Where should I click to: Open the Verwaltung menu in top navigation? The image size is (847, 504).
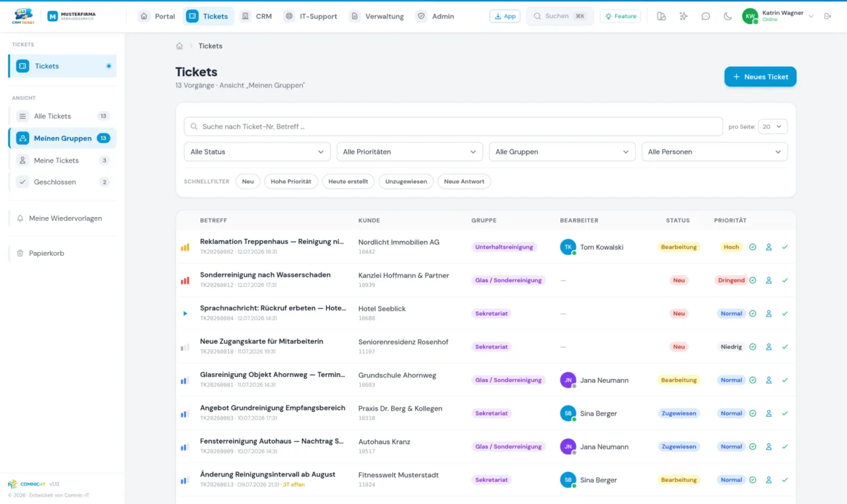377,16
